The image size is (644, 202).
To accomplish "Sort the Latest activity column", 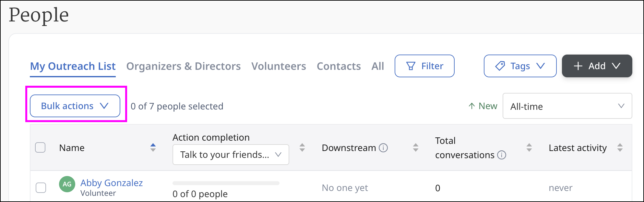I will coord(620,148).
